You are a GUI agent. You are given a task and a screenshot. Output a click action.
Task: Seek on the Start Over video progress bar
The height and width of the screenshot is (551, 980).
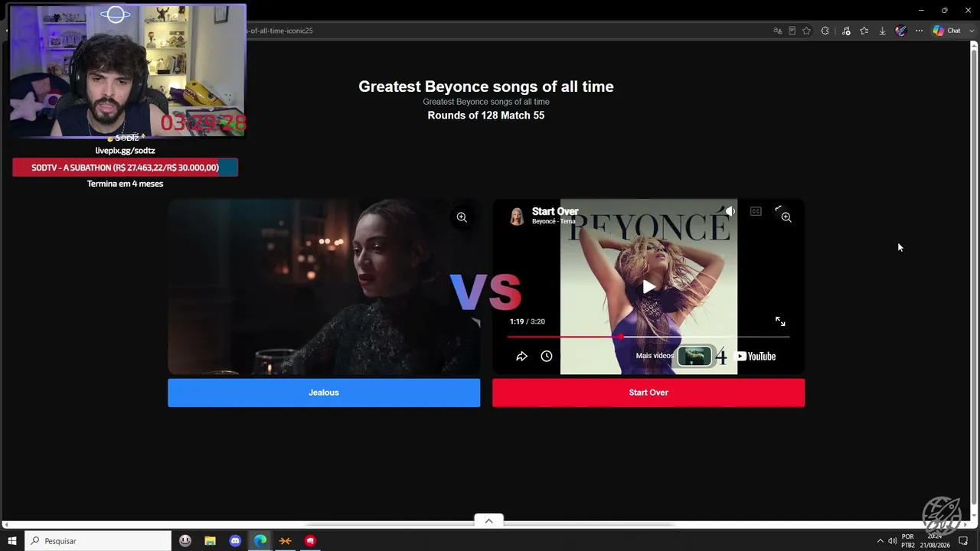[x=648, y=337]
